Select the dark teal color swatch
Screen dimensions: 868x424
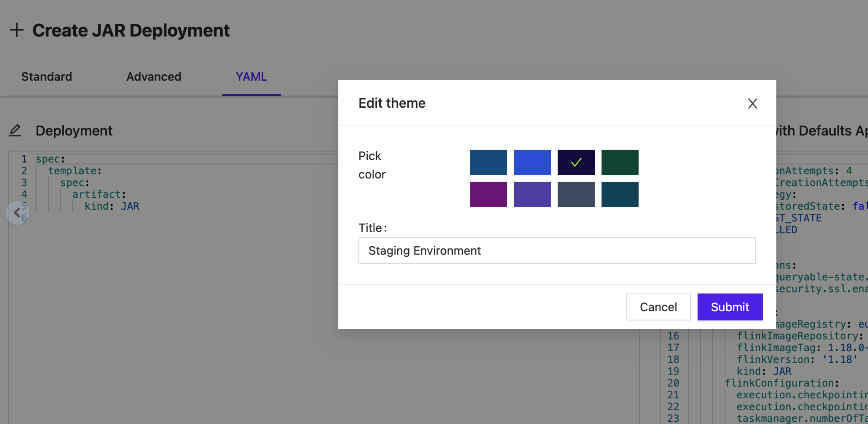[620, 195]
